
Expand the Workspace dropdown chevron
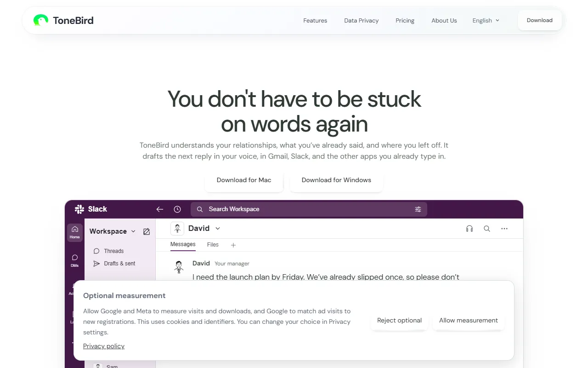click(133, 231)
